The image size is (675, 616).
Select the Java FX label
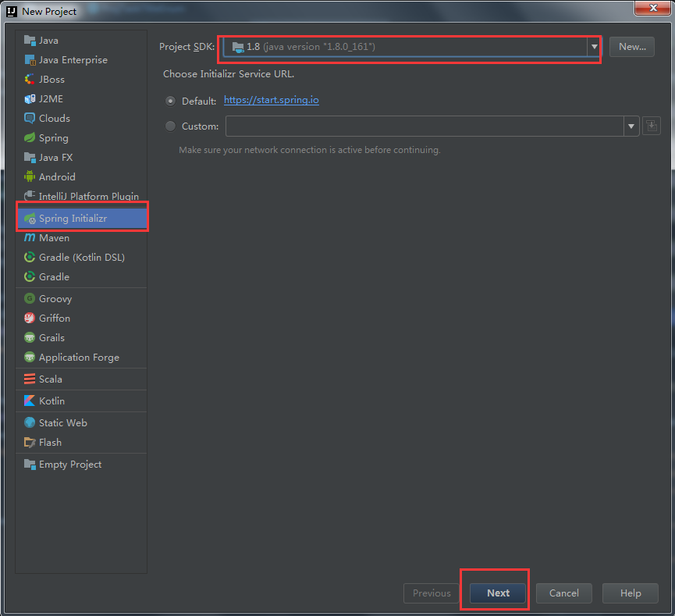coord(56,158)
